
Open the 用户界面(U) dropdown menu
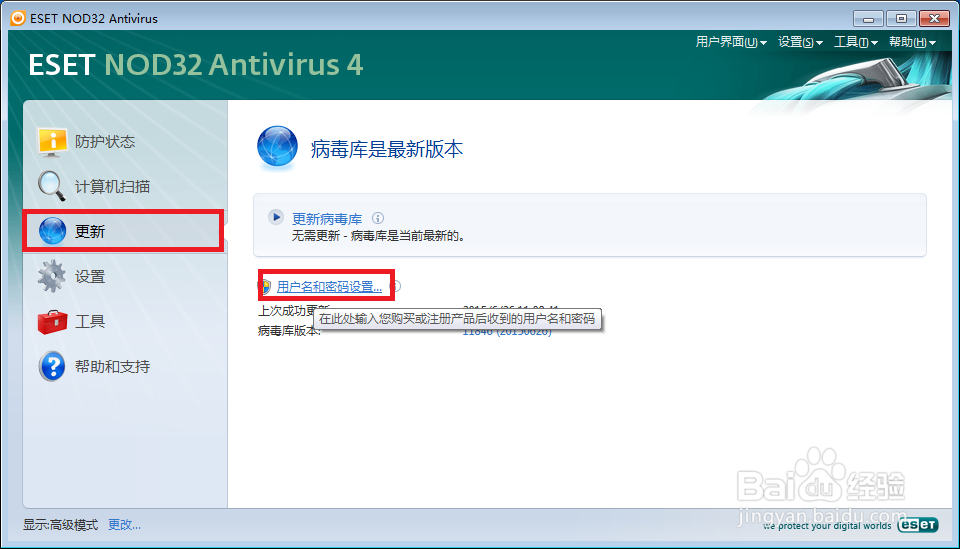tap(731, 42)
